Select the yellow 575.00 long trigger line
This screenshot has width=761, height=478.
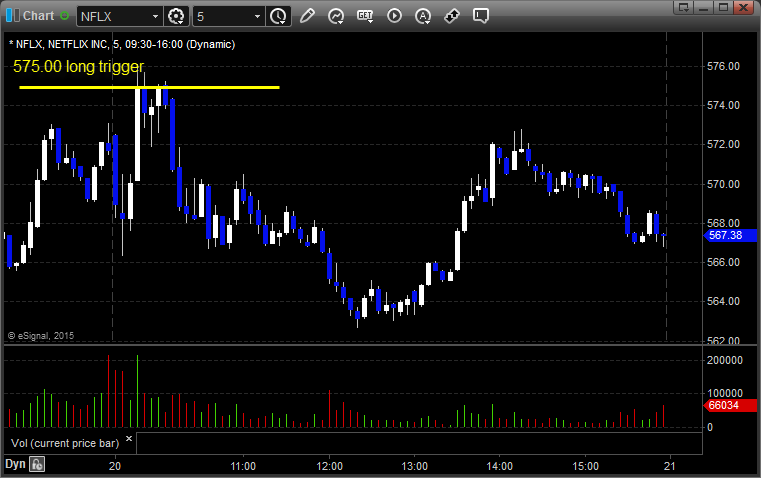[149, 88]
